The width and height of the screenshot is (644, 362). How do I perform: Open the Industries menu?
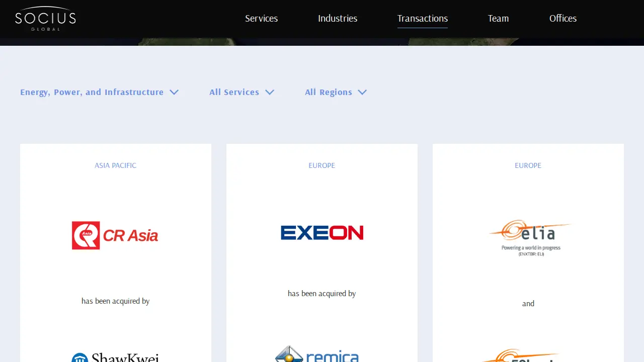click(x=338, y=19)
